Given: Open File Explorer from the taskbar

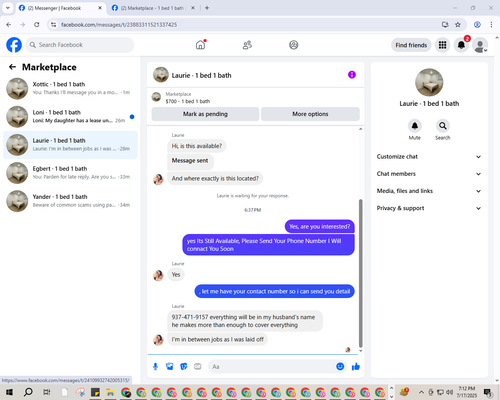Looking at the screenshot, I should pos(110,392).
